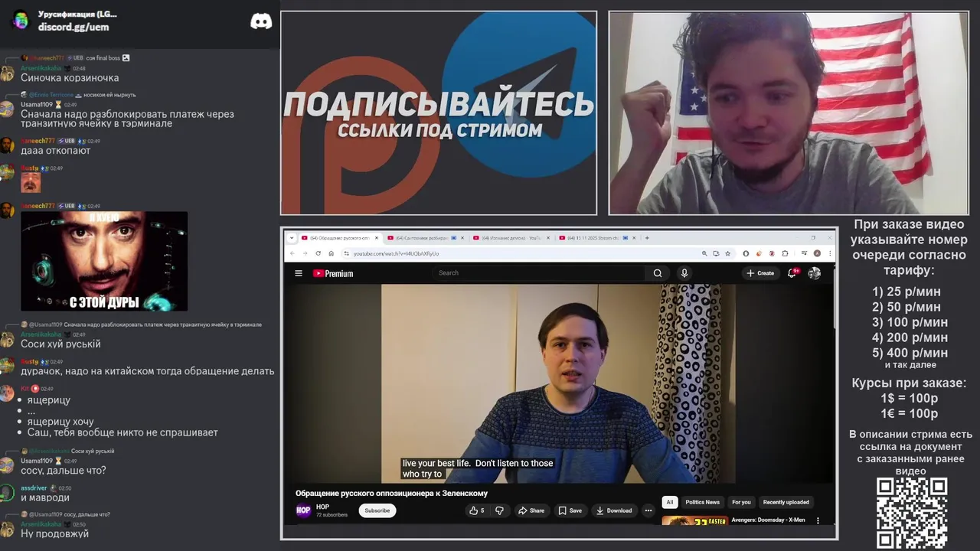Image resolution: width=980 pixels, height=551 pixels.
Task: Switch to the 'Обращение русского' browser tab
Action: tap(341, 238)
